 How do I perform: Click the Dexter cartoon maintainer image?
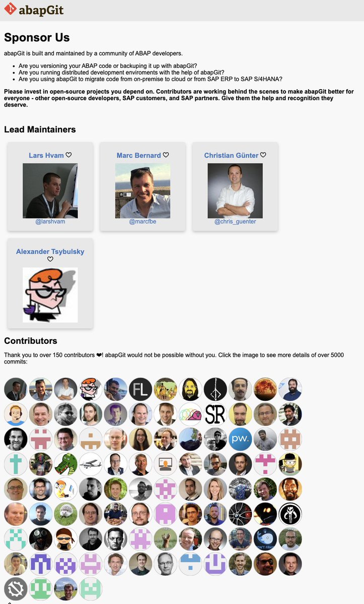(x=50, y=295)
